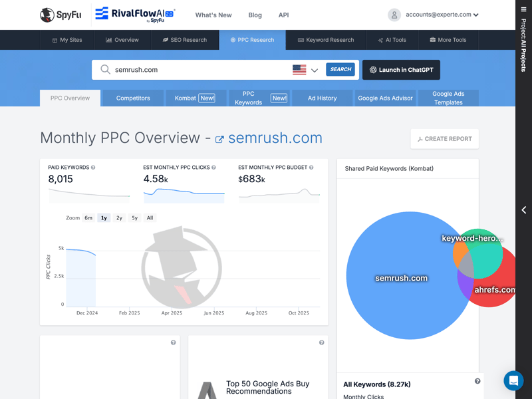Click the Paid Keywords help icon
Image resolution: width=532 pixels, height=399 pixels.
coord(93,168)
